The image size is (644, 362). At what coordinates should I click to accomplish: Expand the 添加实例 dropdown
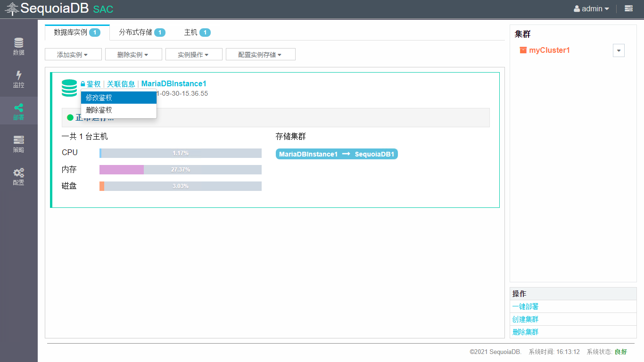tap(73, 55)
